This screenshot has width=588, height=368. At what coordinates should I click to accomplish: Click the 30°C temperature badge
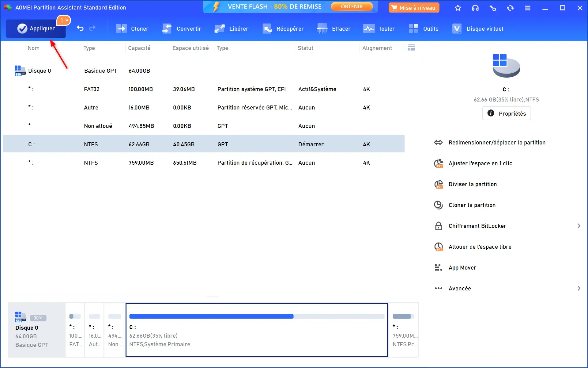(38, 318)
